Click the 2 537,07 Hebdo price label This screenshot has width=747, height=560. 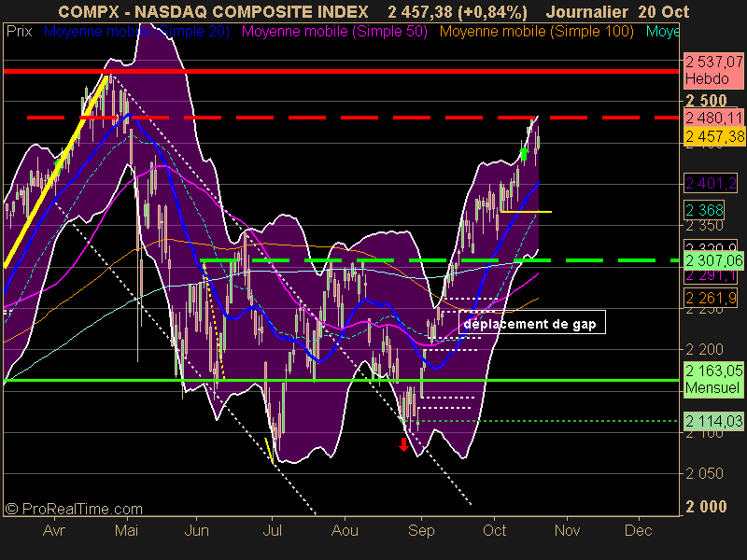713,70
